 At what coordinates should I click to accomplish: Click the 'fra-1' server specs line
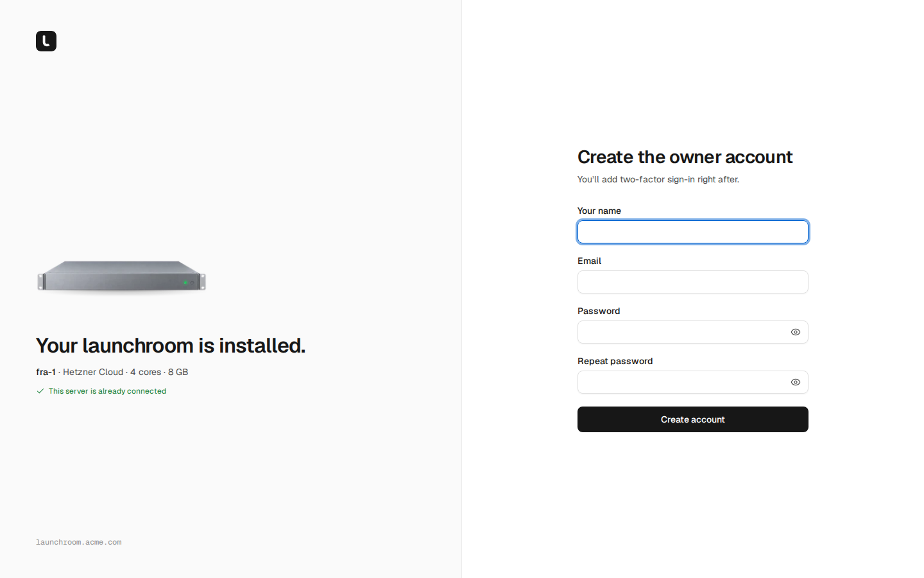coord(112,372)
